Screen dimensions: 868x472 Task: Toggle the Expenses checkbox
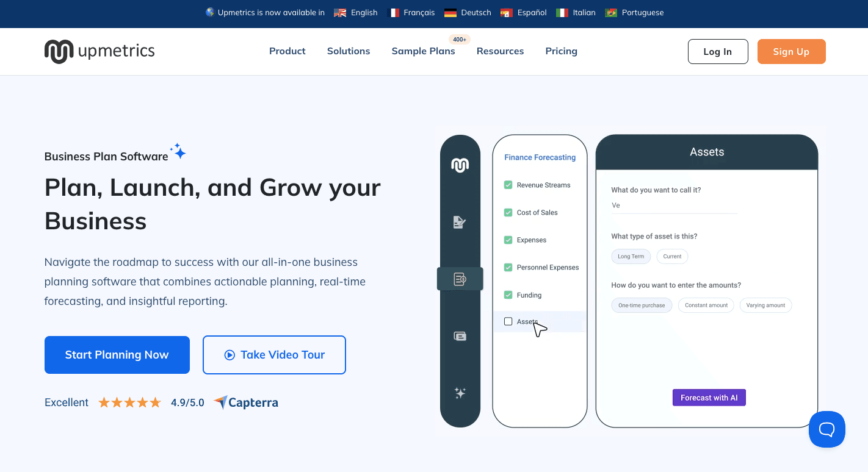508,240
